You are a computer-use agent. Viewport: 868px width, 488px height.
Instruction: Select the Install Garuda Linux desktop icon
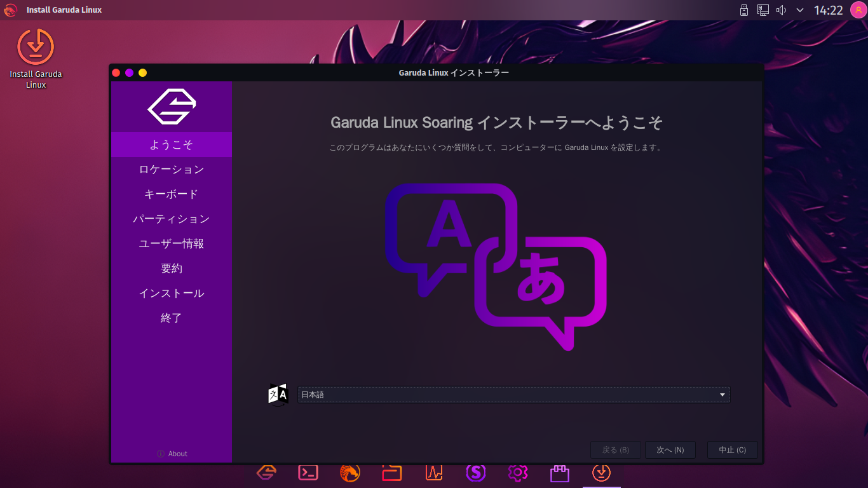click(36, 58)
